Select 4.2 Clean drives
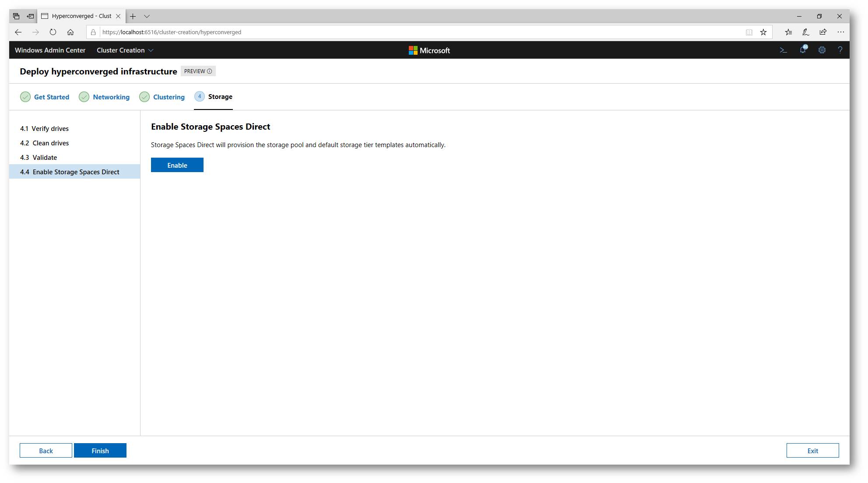 (74, 143)
